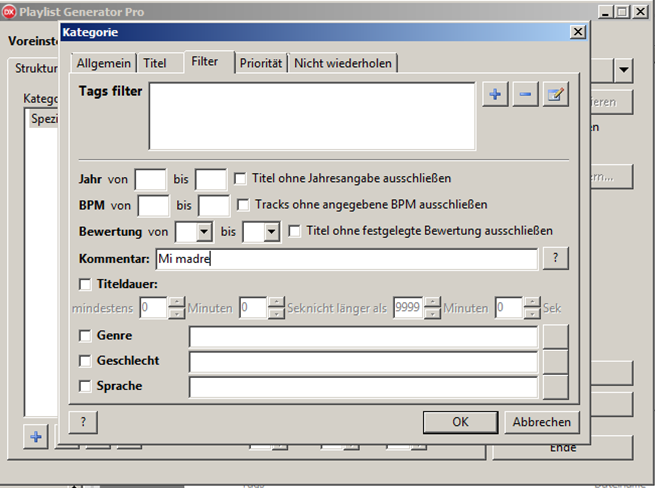Click the Abbrechen button
655x488 pixels.
point(542,422)
